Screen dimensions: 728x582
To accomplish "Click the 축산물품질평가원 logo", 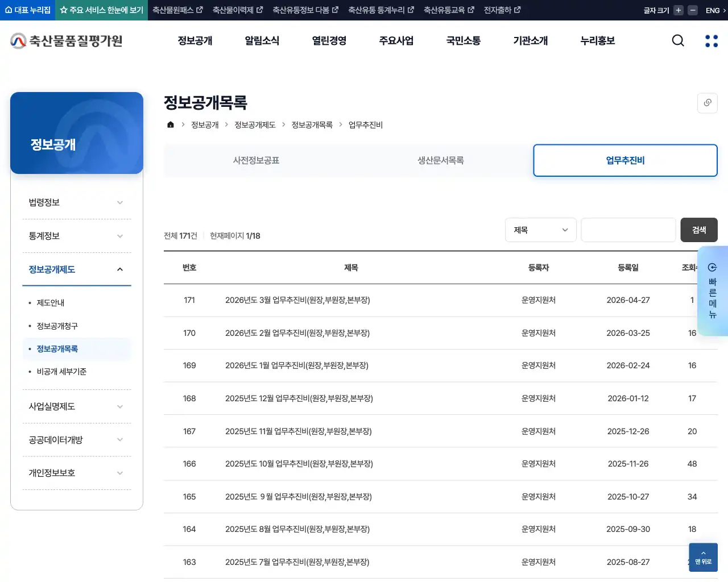I will click(x=65, y=40).
